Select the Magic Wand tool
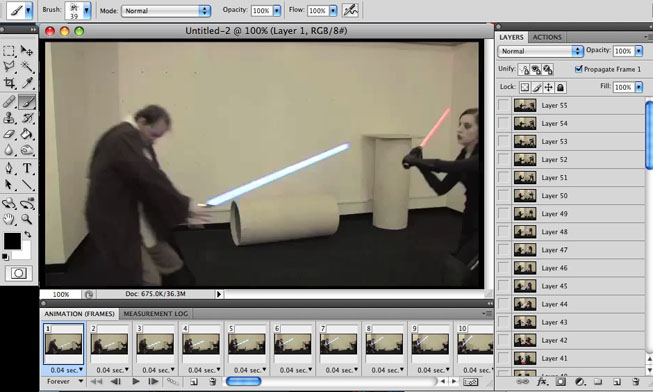The height and width of the screenshot is (392, 653). pos(27,67)
